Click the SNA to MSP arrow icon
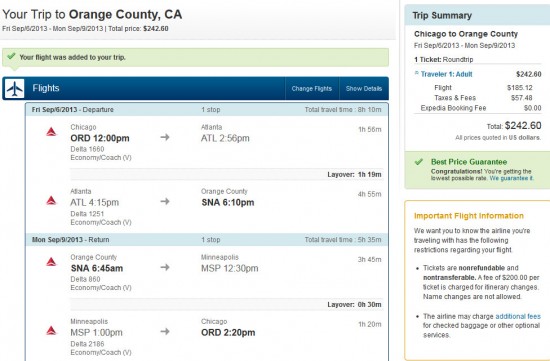Viewport: 550px width, 361px height. click(165, 267)
